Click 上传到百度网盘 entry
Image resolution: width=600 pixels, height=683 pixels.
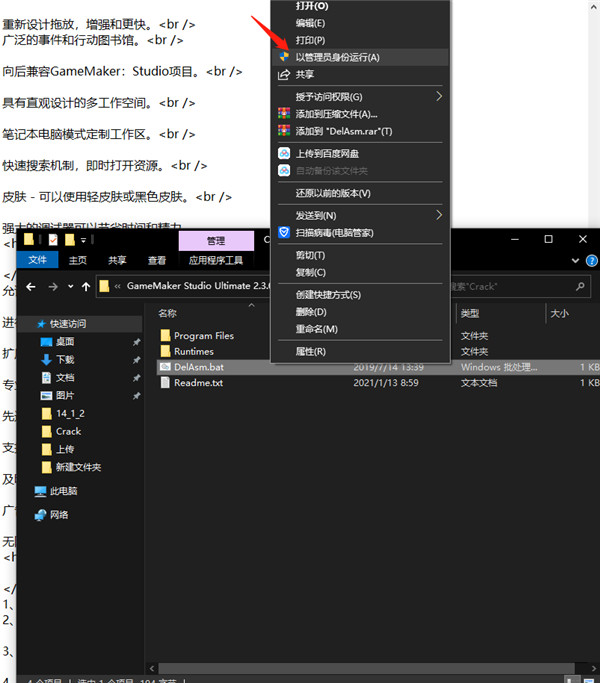[360, 154]
